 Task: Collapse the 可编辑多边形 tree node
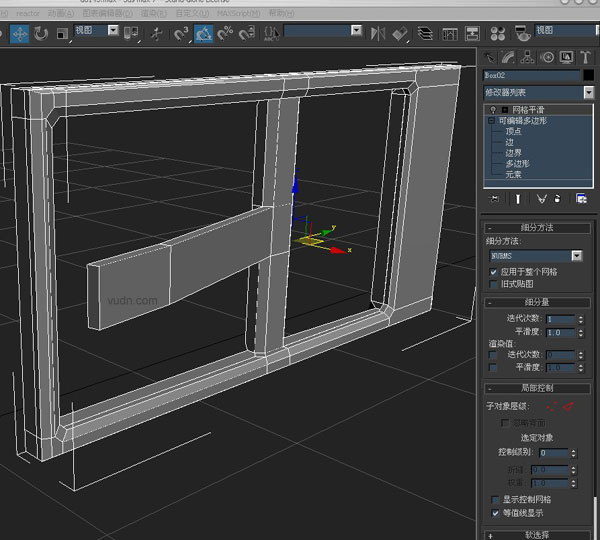[x=491, y=120]
